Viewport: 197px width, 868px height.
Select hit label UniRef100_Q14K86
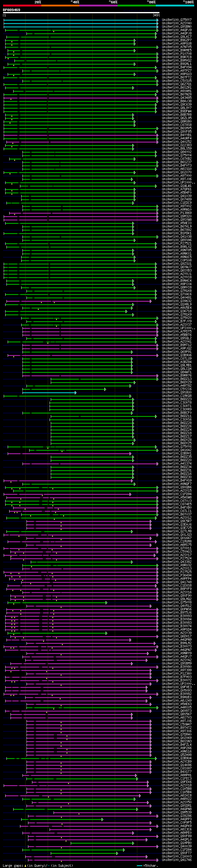point(177,765)
